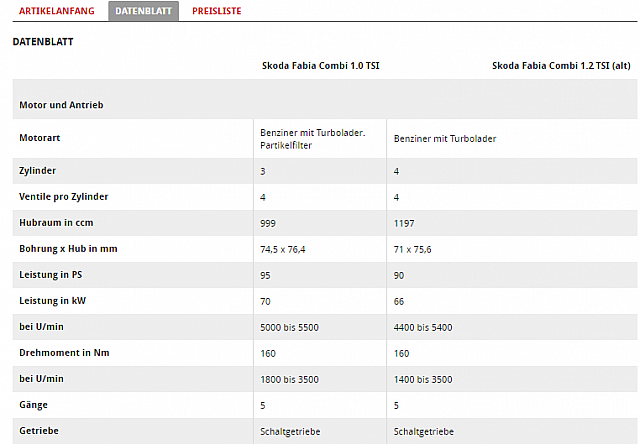Select the Leistung in kW label
The width and height of the screenshot is (640, 444).
tap(53, 301)
